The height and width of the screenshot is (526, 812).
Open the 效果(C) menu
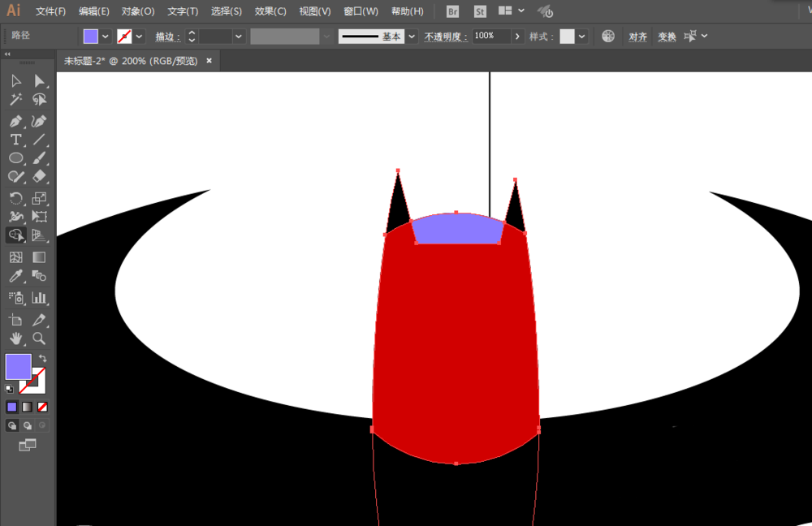pyautogui.click(x=270, y=11)
